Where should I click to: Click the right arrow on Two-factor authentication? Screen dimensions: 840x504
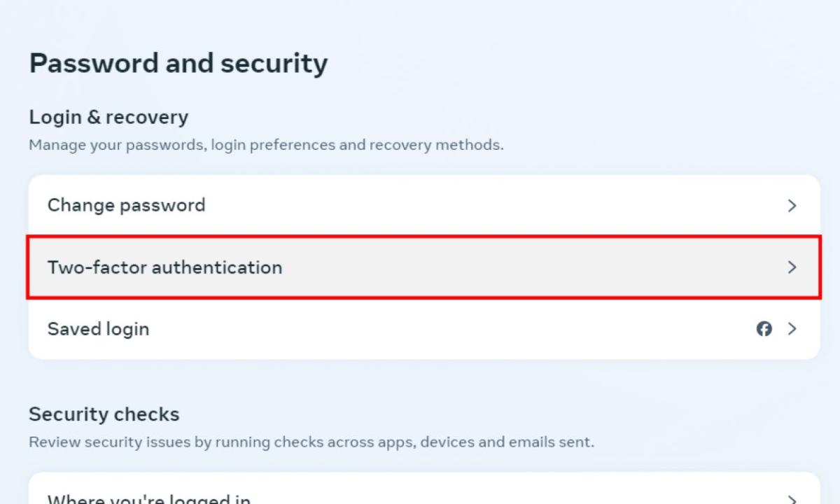pos(792,267)
